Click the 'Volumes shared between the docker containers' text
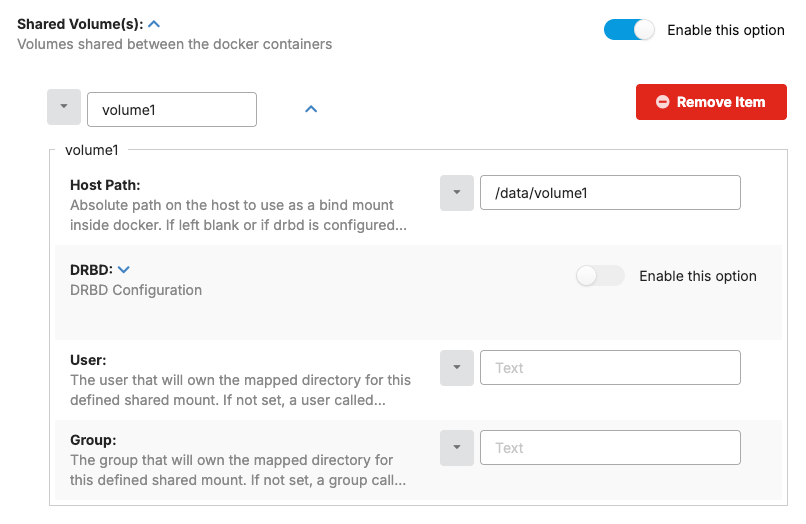 pyautogui.click(x=175, y=44)
